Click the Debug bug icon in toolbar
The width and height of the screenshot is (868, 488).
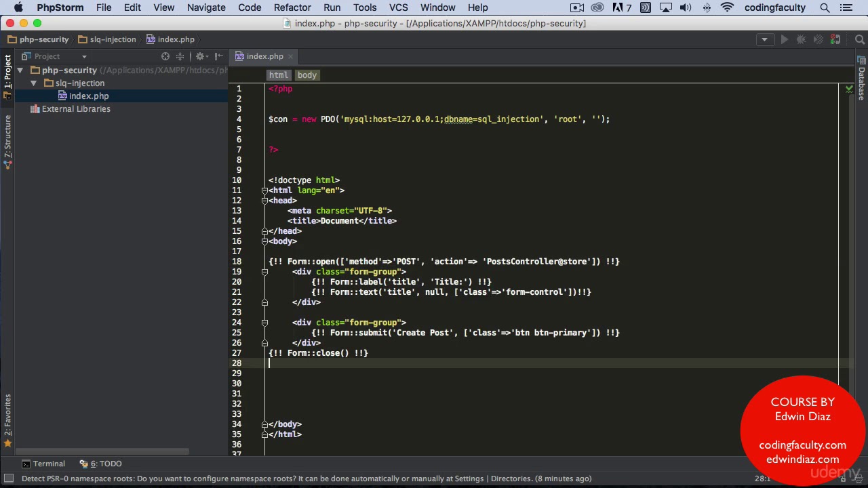pyautogui.click(x=802, y=40)
